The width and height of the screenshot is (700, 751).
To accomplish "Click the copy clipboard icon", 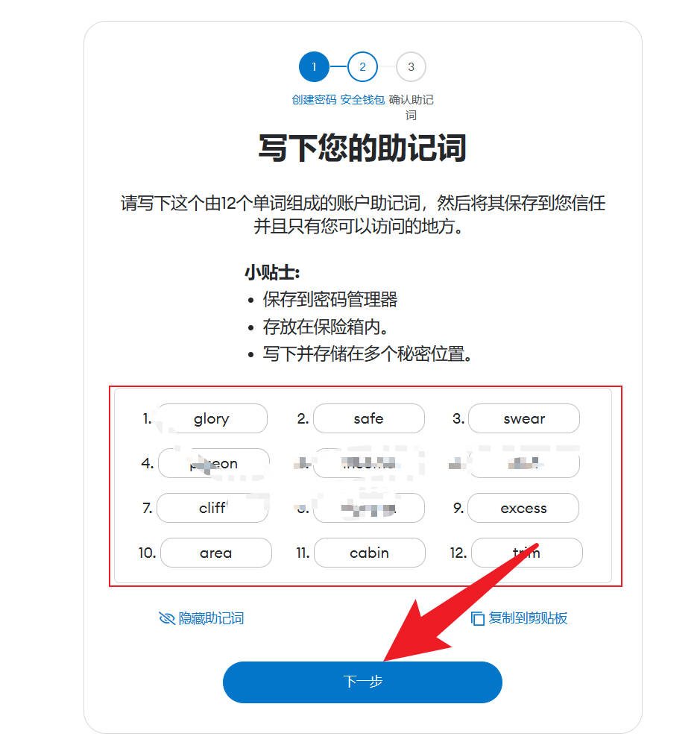I will click(x=477, y=618).
